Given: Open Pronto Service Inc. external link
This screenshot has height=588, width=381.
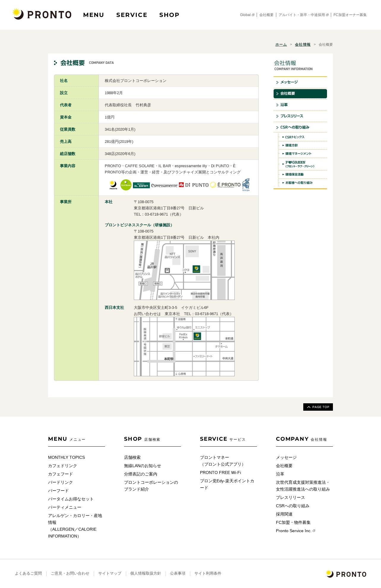Looking at the screenshot, I should click(296, 531).
